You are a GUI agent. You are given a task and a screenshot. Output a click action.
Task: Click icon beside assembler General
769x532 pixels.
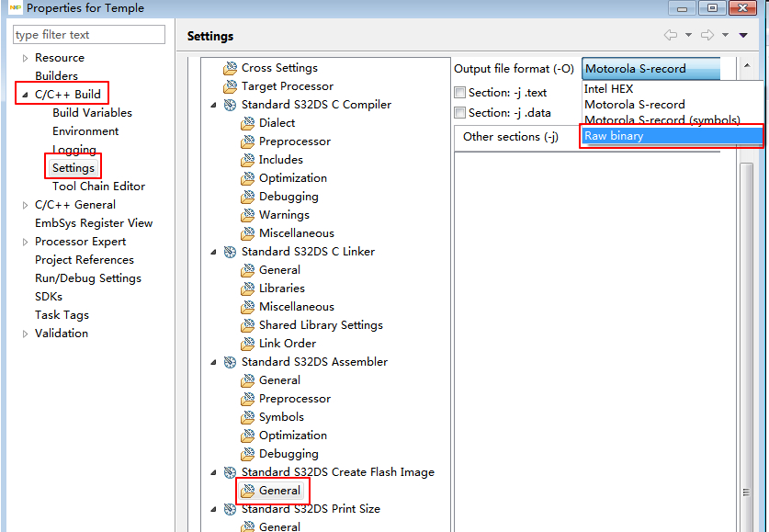[248, 380]
